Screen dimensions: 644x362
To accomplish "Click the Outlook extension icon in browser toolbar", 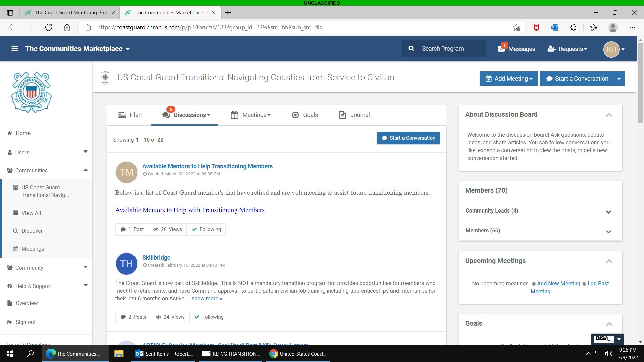I will click(x=554, y=27).
